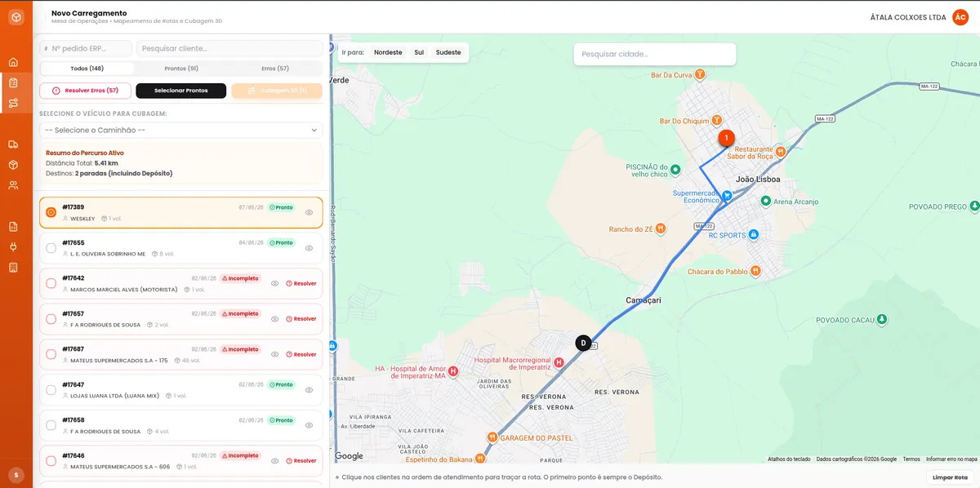Click Rancho do ZÉ map pin
Image resolution: width=980 pixels, height=488 pixels.
tap(660, 229)
